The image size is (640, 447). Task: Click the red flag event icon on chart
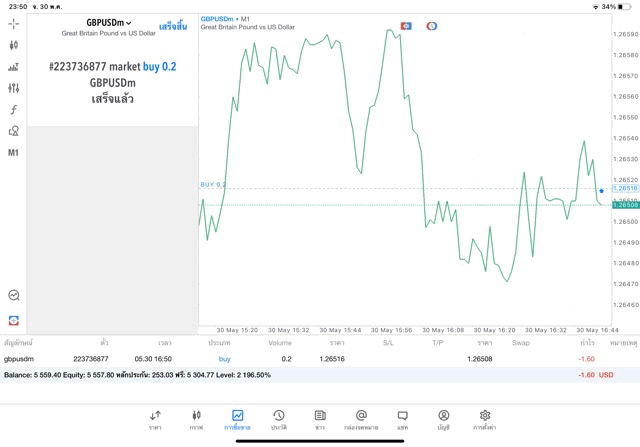coord(406,26)
